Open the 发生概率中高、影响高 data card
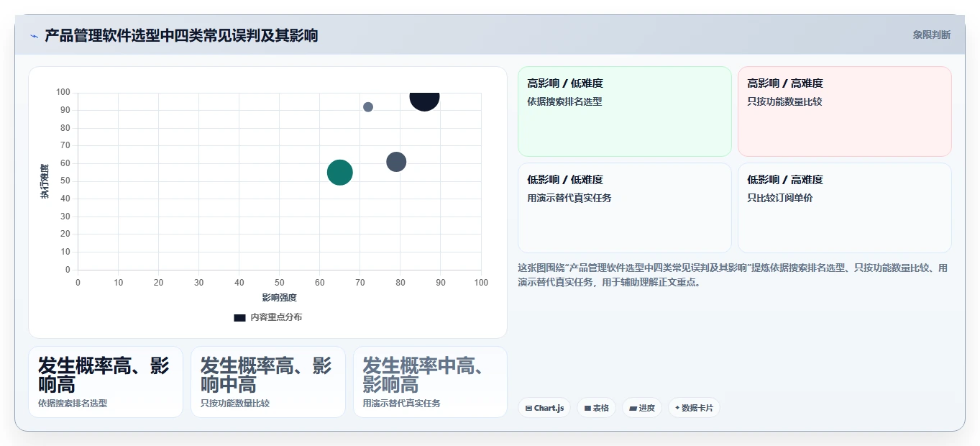 (430, 382)
